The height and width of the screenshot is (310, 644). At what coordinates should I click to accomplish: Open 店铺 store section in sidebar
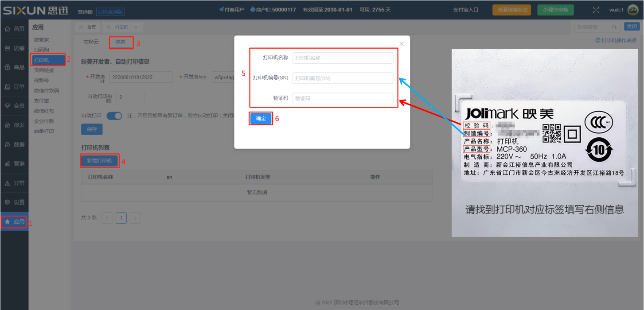14,48
